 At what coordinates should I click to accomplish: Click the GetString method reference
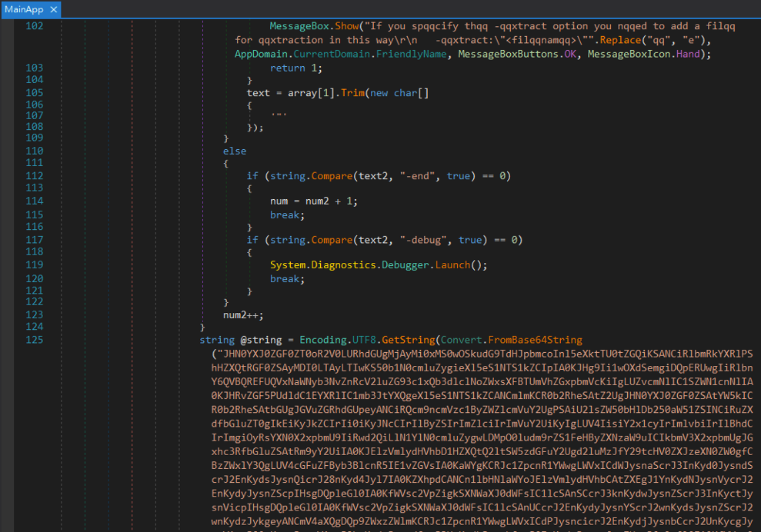click(406, 340)
